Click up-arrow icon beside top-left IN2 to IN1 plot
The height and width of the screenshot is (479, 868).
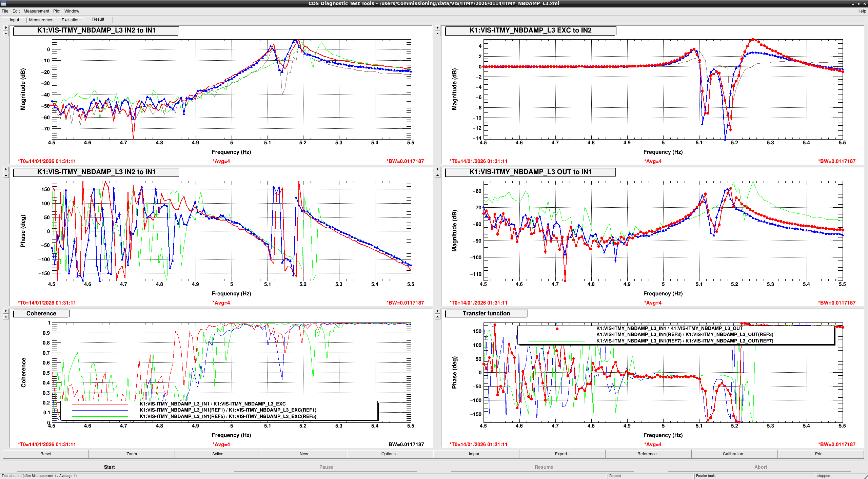(6, 34)
